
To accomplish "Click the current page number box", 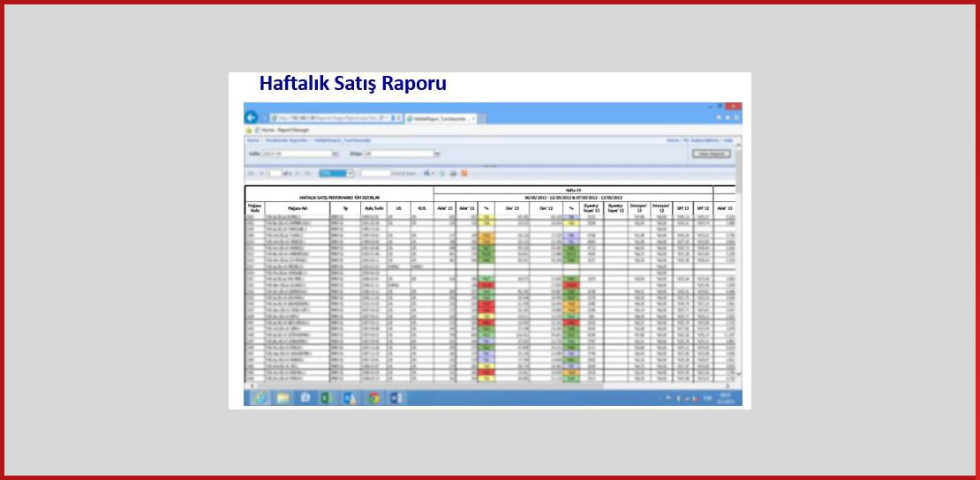I will point(275,174).
